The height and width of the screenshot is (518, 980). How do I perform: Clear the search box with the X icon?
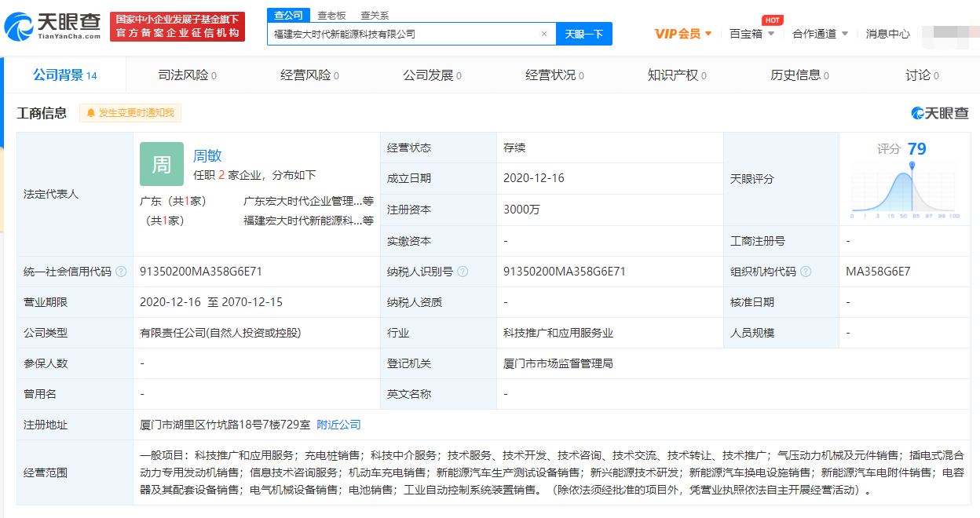click(543, 34)
